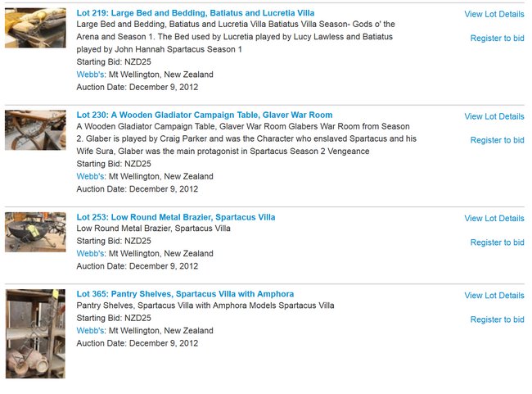View Lot Details for Lot 365

(494, 296)
